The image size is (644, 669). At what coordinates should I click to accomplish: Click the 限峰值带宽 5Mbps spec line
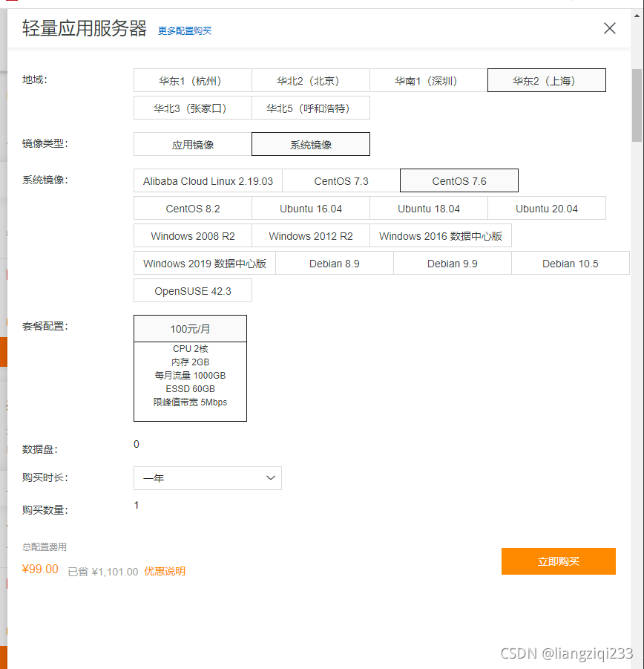click(190, 402)
